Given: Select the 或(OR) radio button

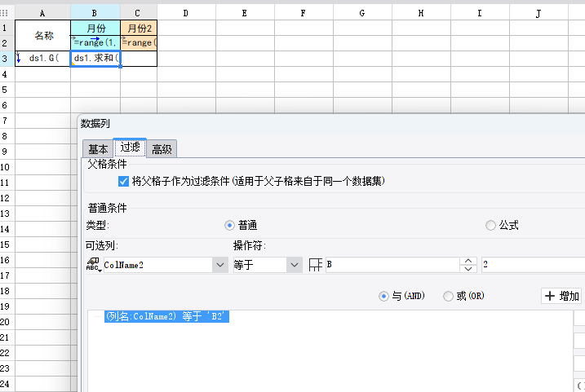Looking at the screenshot, I should pyautogui.click(x=448, y=296).
